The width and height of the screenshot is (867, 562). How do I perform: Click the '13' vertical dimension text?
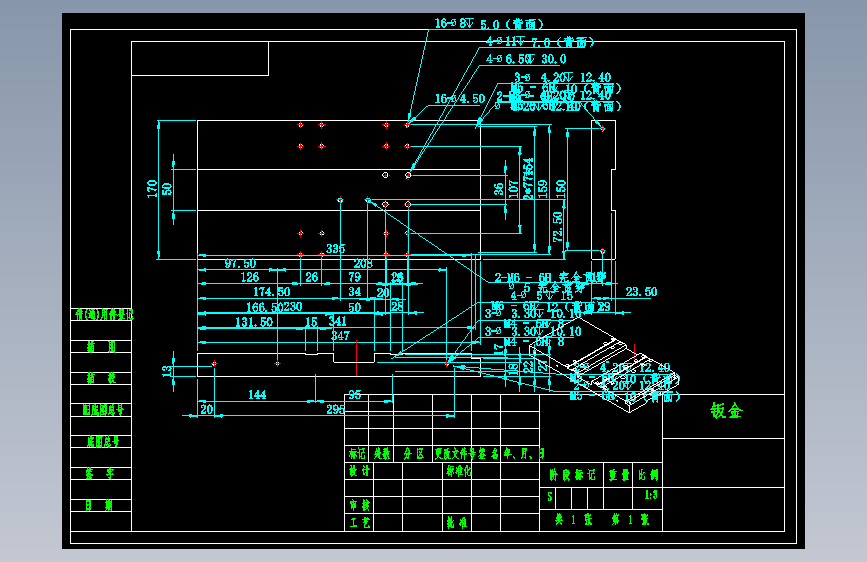[x=167, y=371]
